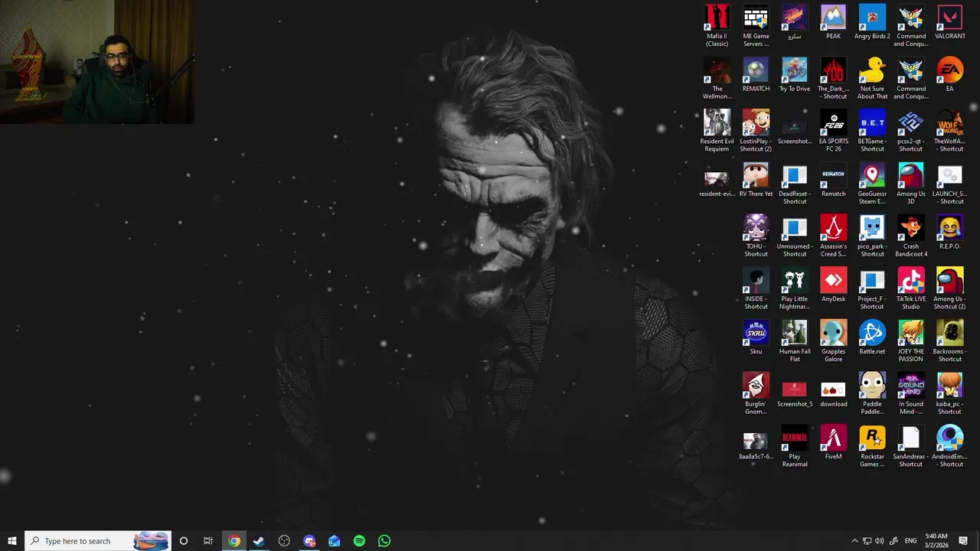The image size is (980, 551).
Task: Open the Mafia II (Classic) desktop shortcut
Action: [717, 25]
